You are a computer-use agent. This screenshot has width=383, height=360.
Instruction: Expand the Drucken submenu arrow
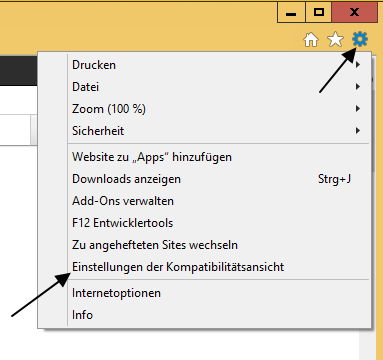[x=358, y=65]
